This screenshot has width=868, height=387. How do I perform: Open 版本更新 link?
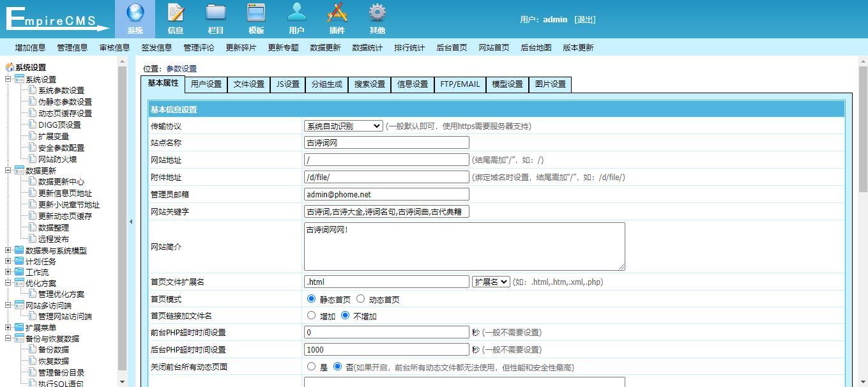pos(578,47)
